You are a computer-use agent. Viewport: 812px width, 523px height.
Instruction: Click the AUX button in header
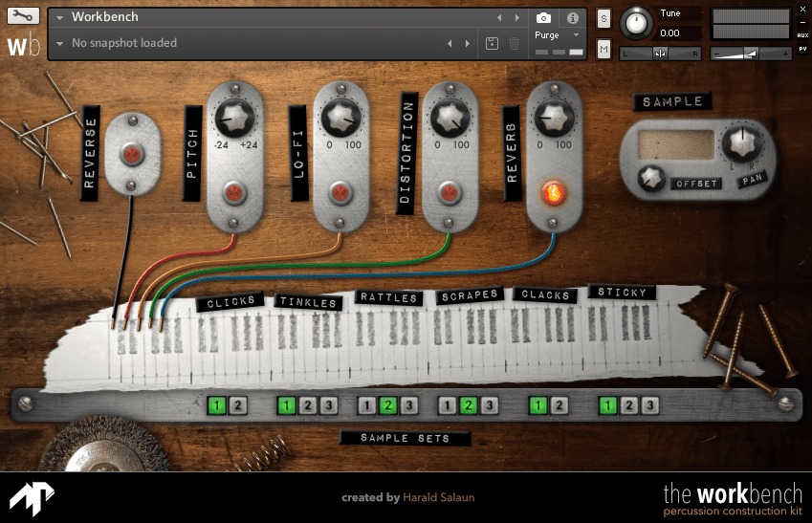(802, 35)
